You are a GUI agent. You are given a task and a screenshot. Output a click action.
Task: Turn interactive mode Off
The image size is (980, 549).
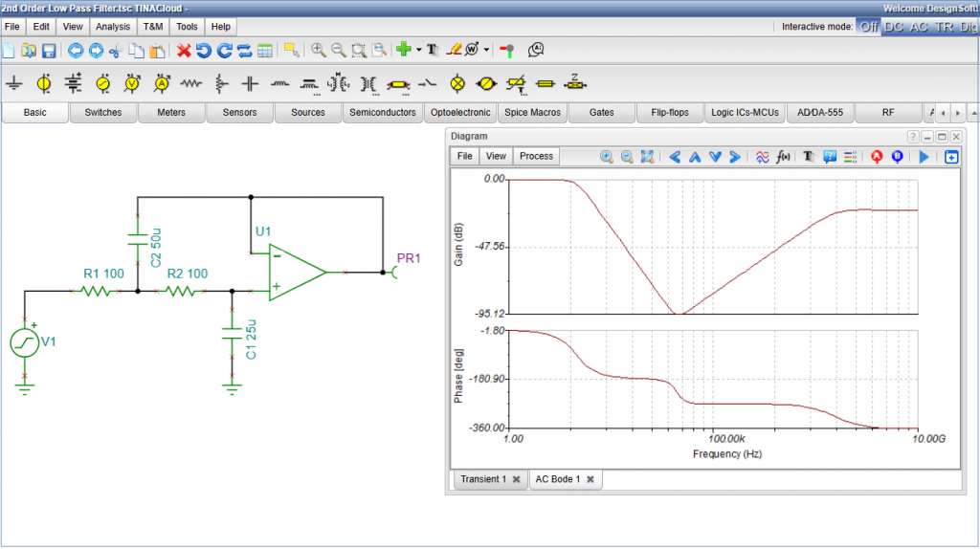pyautogui.click(x=868, y=27)
